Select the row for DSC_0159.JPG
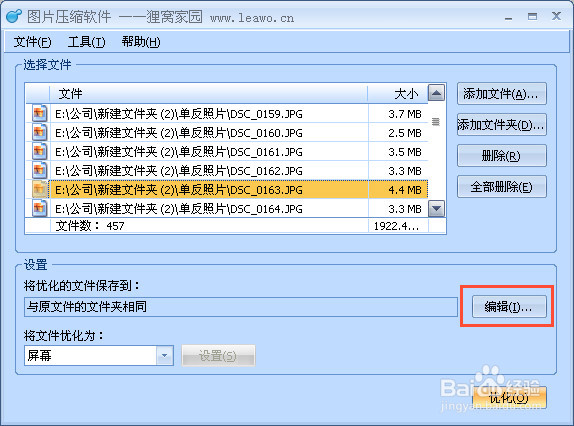 (x=227, y=114)
